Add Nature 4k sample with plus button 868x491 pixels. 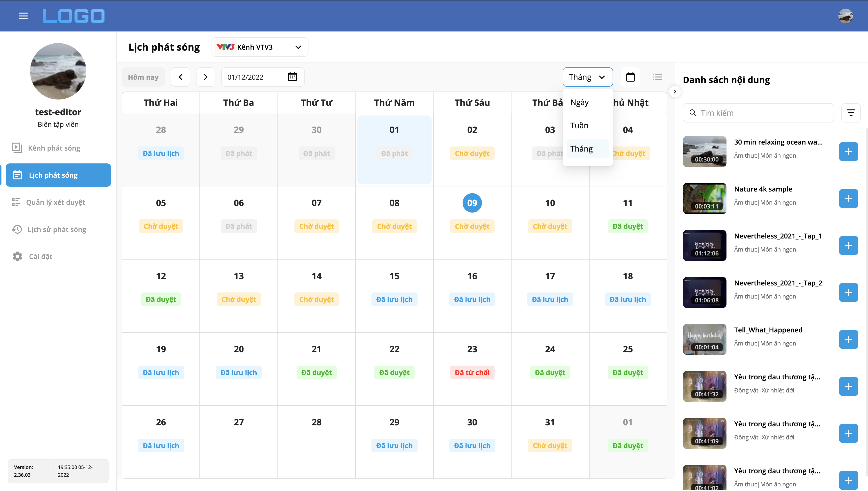pos(848,199)
